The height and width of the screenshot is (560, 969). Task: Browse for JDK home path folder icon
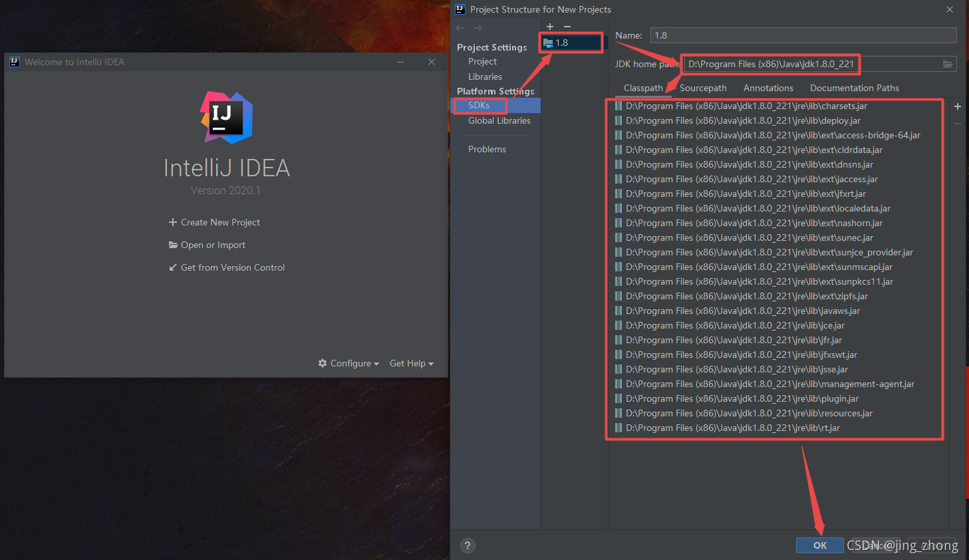[x=948, y=64]
